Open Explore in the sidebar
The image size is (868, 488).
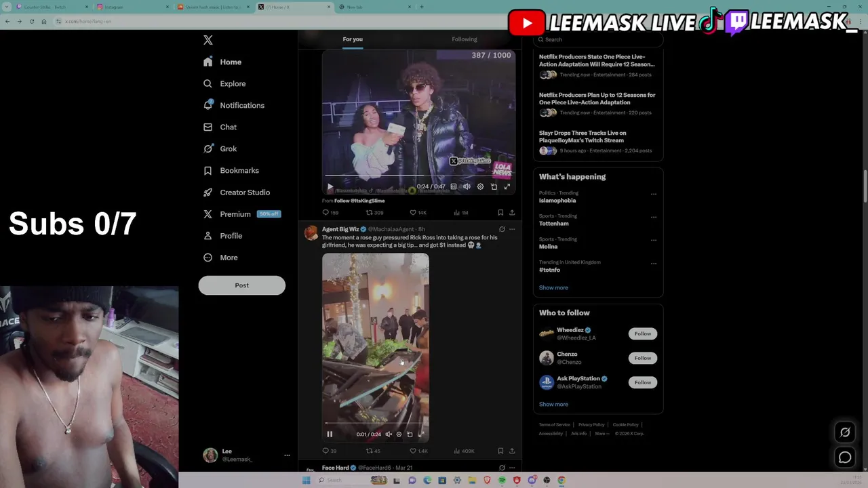[224, 83]
